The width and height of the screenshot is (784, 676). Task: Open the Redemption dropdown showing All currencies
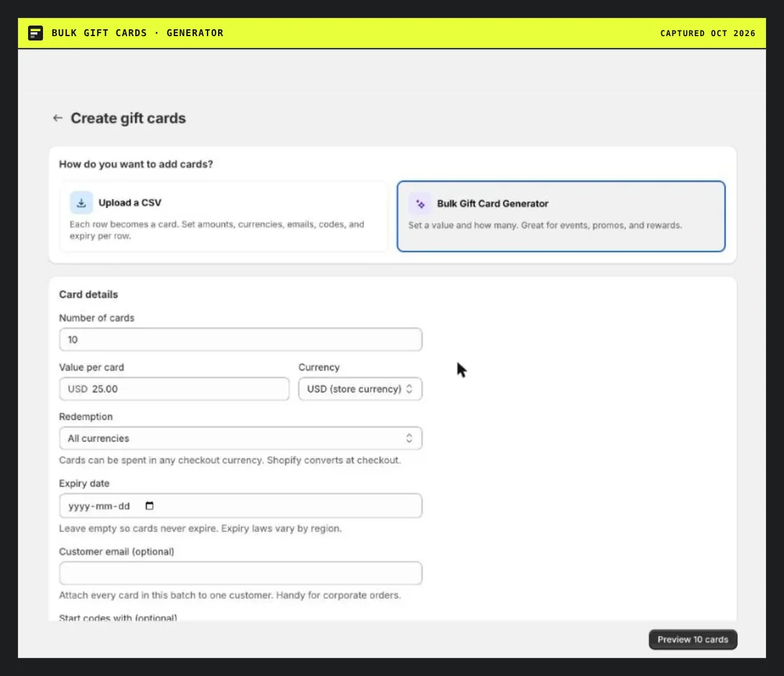(x=241, y=438)
